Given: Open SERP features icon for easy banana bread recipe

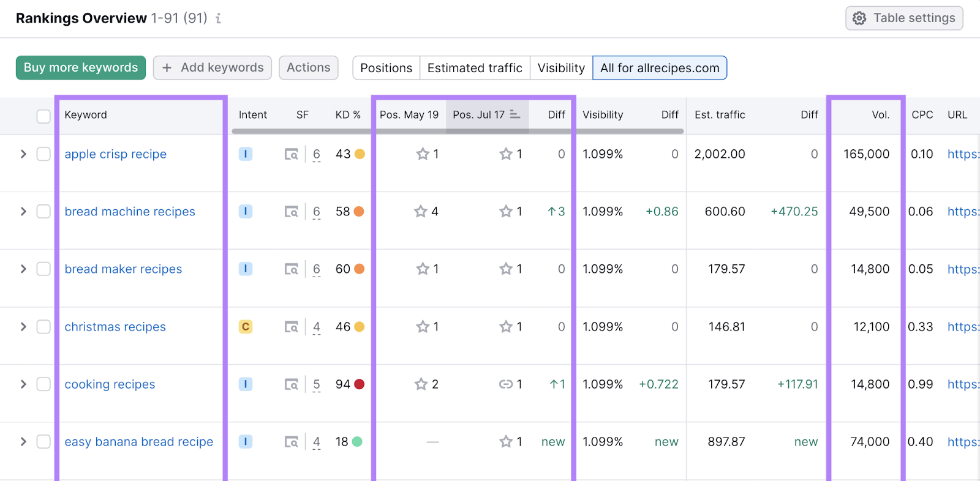Looking at the screenshot, I should click(292, 442).
